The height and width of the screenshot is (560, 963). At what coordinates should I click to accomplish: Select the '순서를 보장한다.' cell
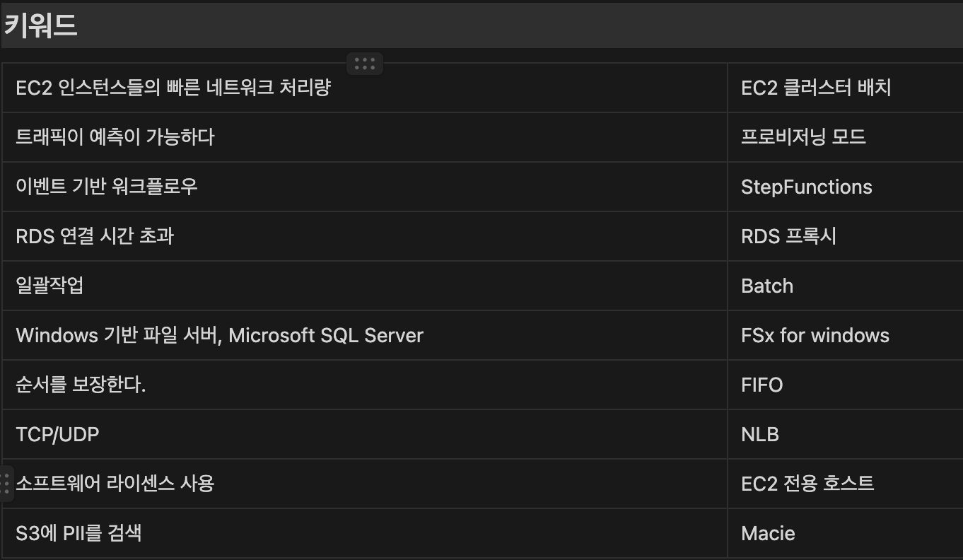point(365,385)
